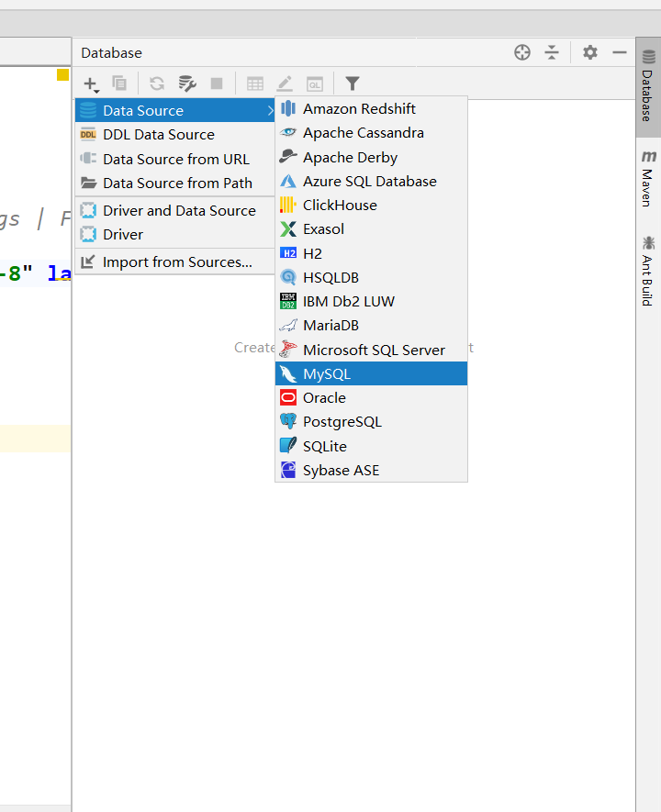Pick Exasol from the submenu
This screenshot has width=661, height=812.
[x=371, y=228]
